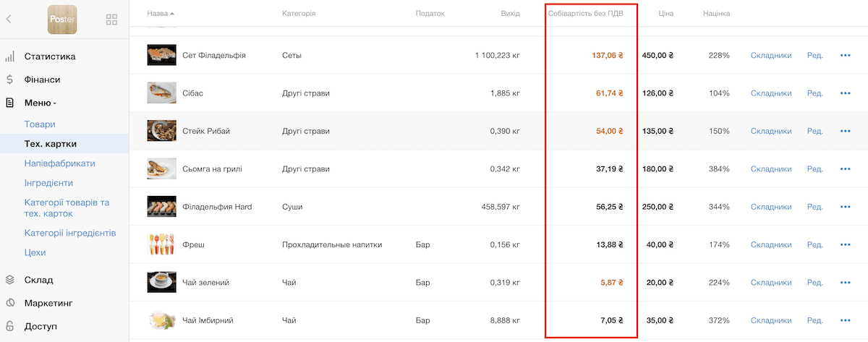This screenshot has width=868, height=342.
Task: Open Складники link for Стейк Рибай
Action: [771, 131]
